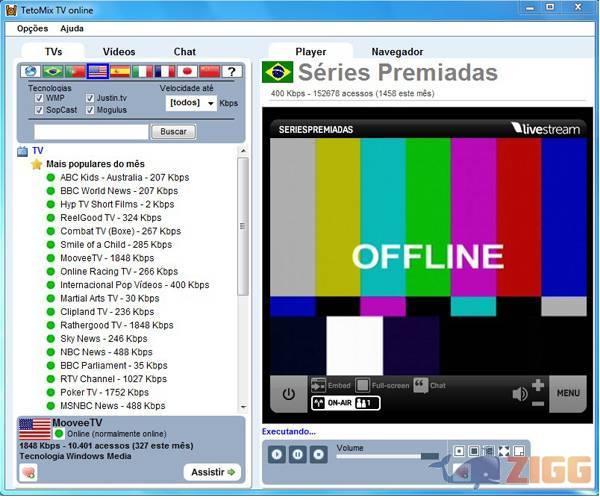600x500 pixels.
Task: Click the globe all-countries filter icon
Action: pyautogui.click(x=30, y=72)
